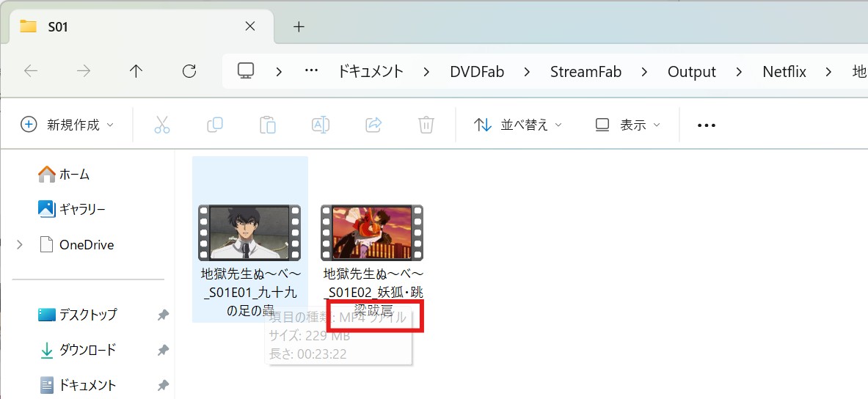Screen dimensions: 868x399
Task: Pin toggle next to ドキュメント in sidebar
Action: click(163, 385)
